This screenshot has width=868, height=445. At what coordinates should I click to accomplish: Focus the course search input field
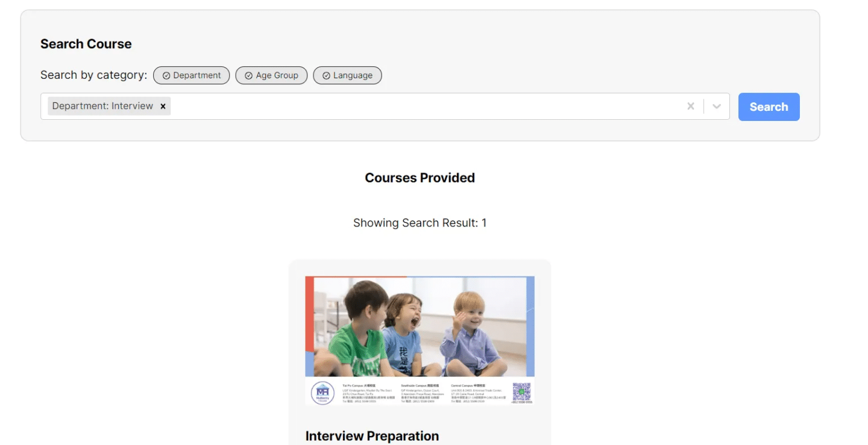(x=385, y=106)
